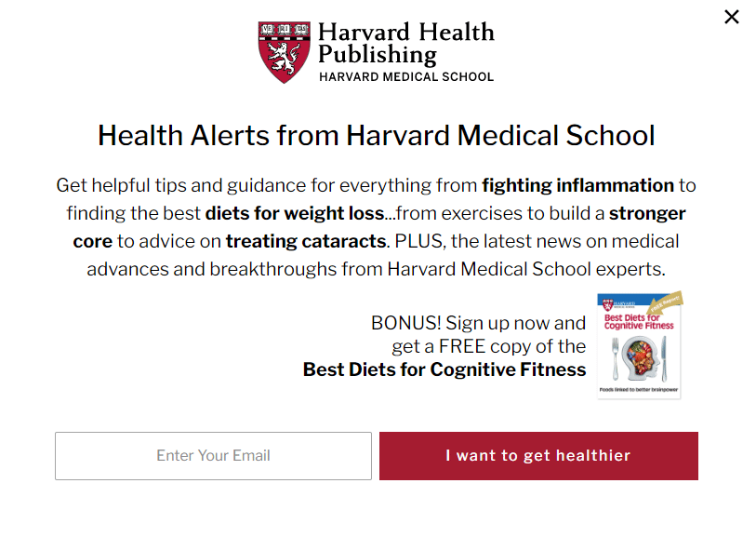756x537 pixels.
Task: Click the 'I want to get healthier' button
Action: point(538,455)
